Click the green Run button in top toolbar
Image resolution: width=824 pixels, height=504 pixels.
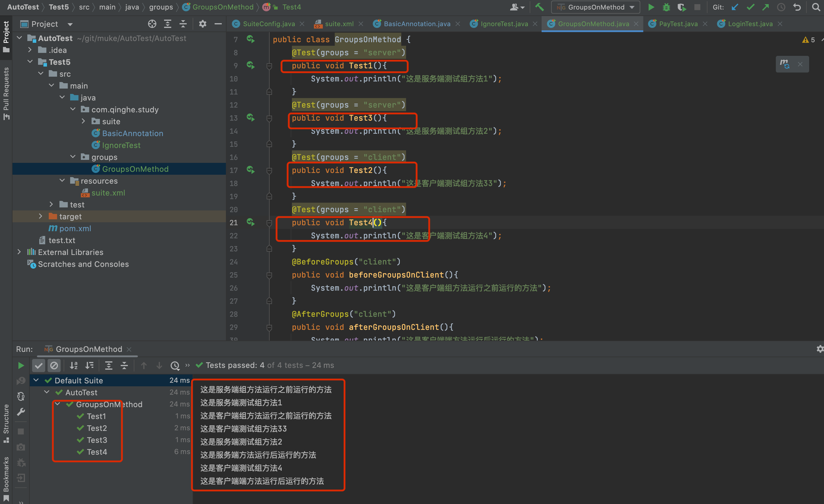[x=651, y=7]
